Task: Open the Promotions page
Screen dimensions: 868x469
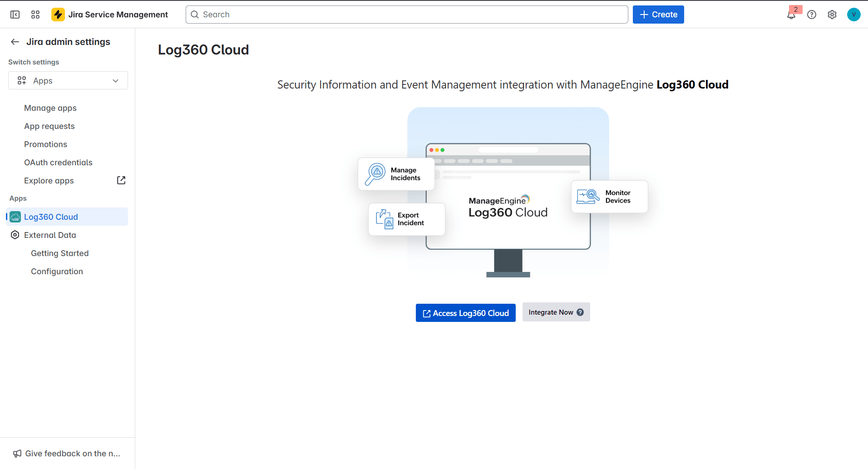Action: (x=45, y=144)
